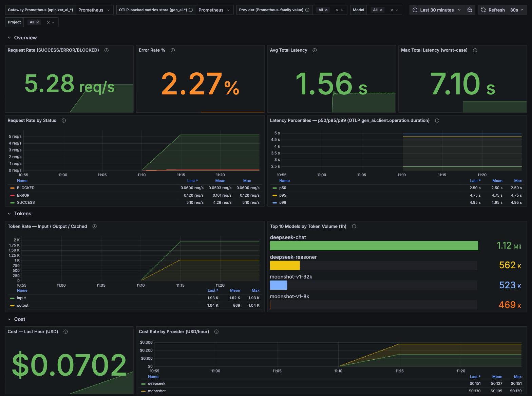Open Avg Total Latency panel title menu
The image size is (532, 396).
[x=288, y=50]
